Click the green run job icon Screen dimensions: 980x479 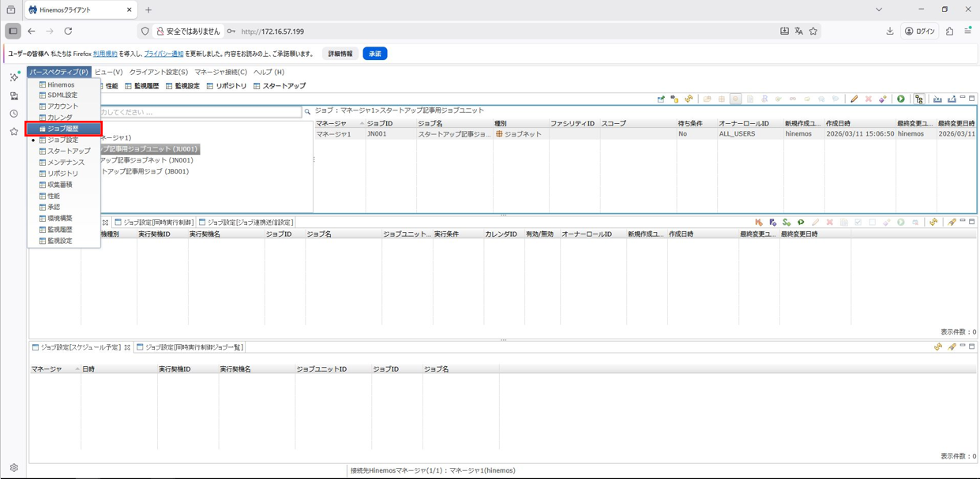coord(900,99)
